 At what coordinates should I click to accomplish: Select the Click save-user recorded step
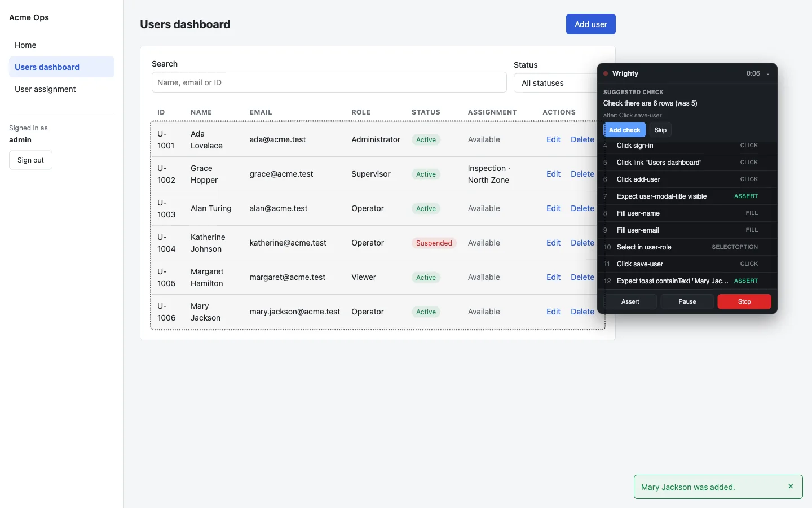[x=687, y=264]
